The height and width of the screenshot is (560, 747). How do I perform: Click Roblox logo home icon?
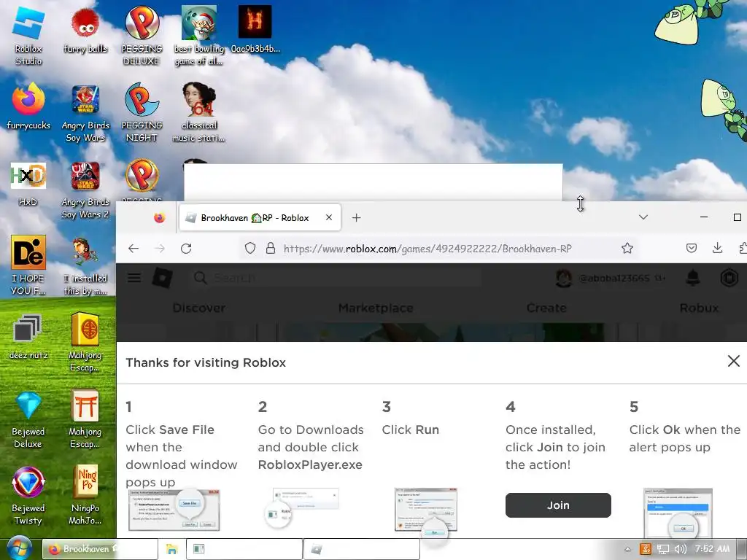pos(162,278)
